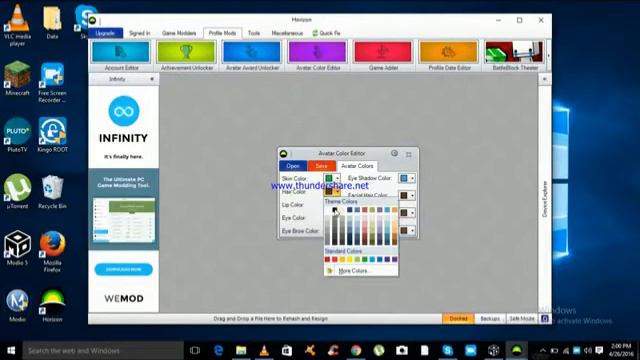Pick the yellow standard color swatch

(x=349, y=260)
